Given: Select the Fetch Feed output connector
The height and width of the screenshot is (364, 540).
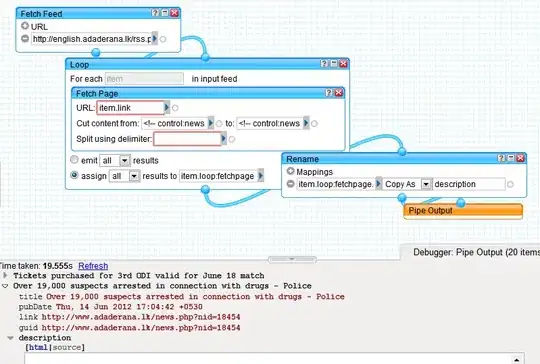Looking at the screenshot, I should point(96,53).
